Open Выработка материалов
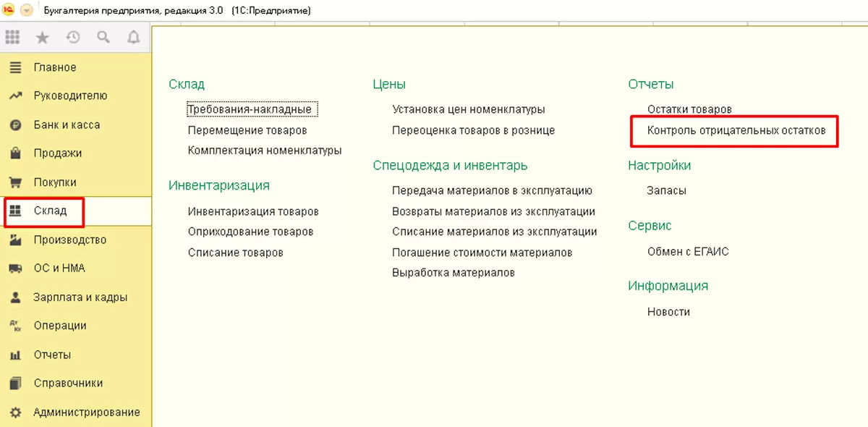The width and height of the screenshot is (868, 427). click(454, 273)
